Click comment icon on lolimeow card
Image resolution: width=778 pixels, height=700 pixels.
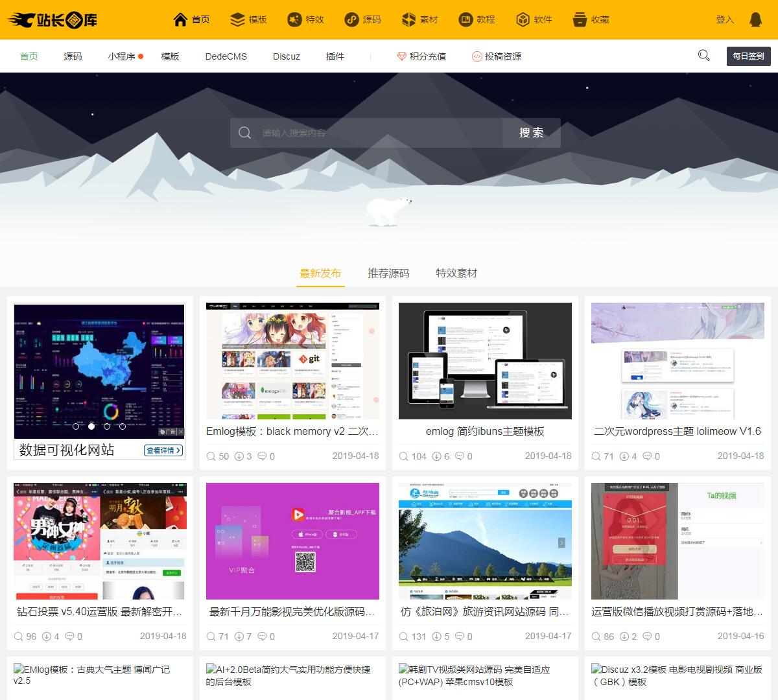pyautogui.click(x=647, y=456)
